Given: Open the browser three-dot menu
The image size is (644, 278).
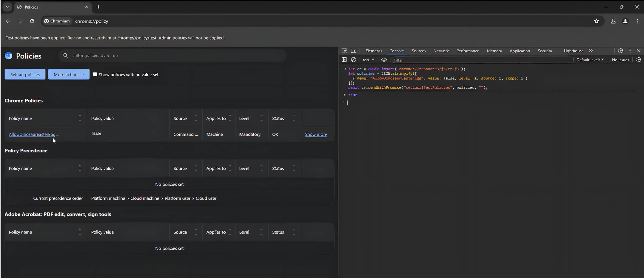Looking at the screenshot, I should 637,21.
